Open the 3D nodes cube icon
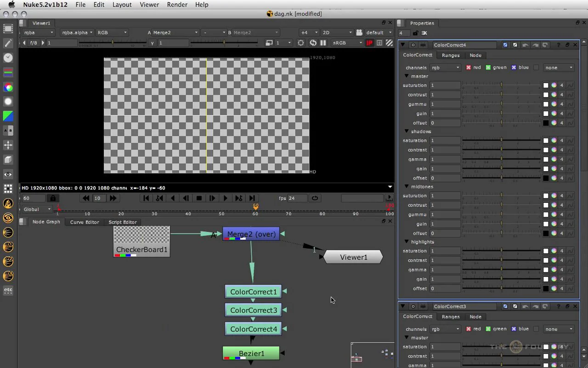The width and height of the screenshot is (588, 368). coord(8,160)
